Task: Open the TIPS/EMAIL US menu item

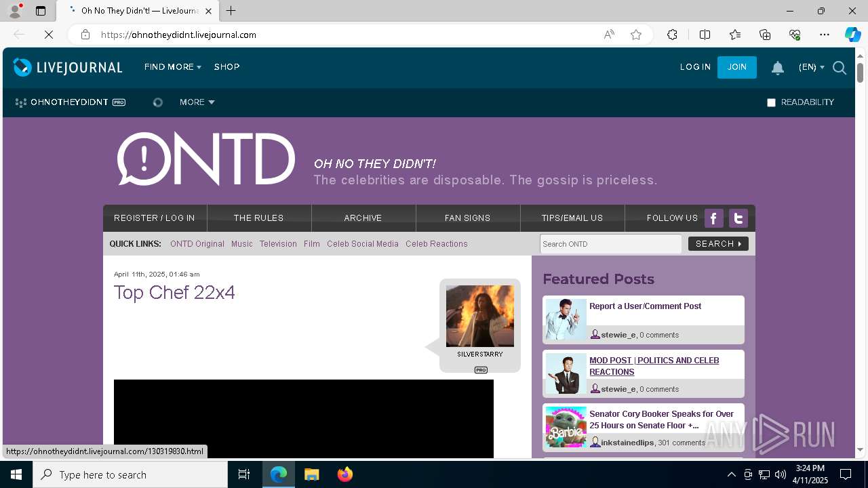Action: pos(572,218)
